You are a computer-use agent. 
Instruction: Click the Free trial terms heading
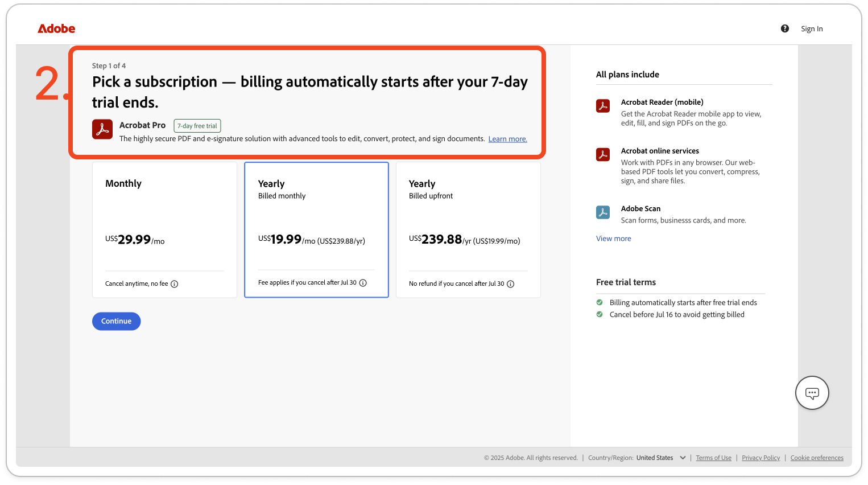pos(626,282)
